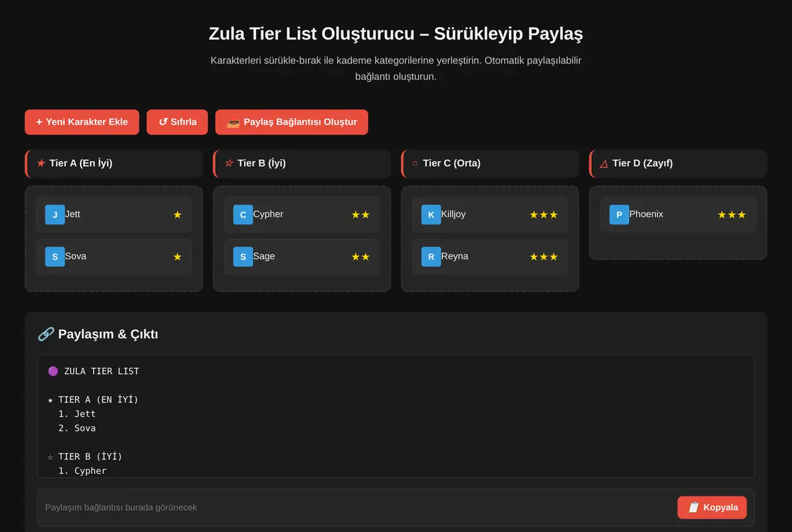This screenshot has width=792, height=532.
Task: Click the circle icon in Tier C header
Action: [415, 163]
